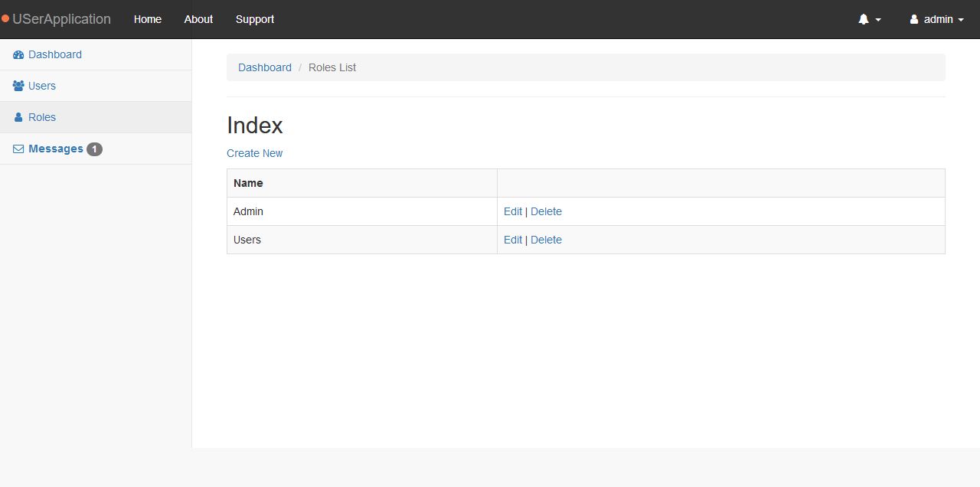The image size is (980, 487).
Task: Expand the notifications dropdown caret
Action: point(878,21)
